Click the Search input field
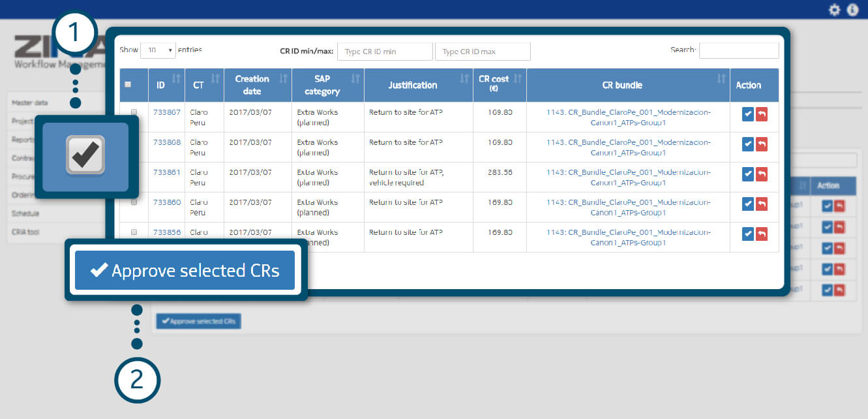The width and height of the screenshot is (868, 419). point(738,50)
